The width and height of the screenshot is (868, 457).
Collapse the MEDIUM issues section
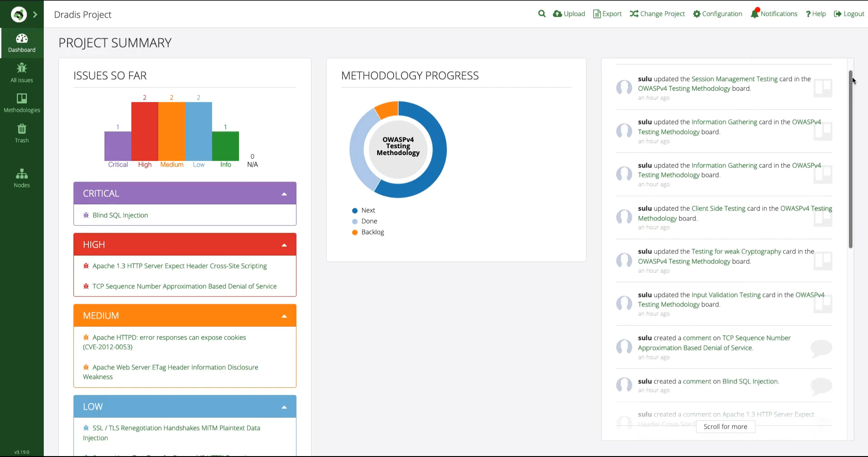click(x=285, y=315)
